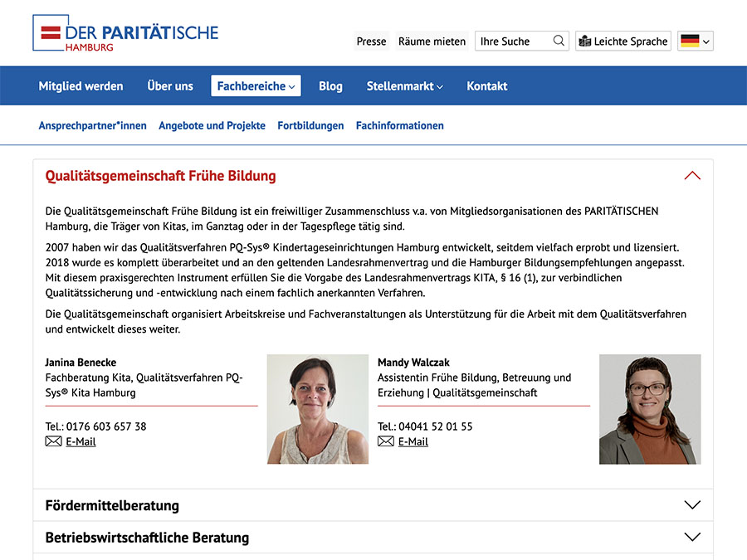Screen dimensions: 747x560
Task: Expand the Fördermittelberatung section
Action: pos(692,505)
